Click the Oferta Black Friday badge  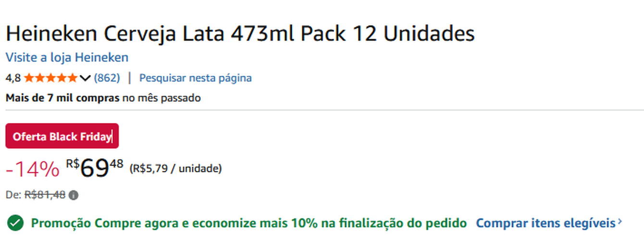[x=62, y=136]
